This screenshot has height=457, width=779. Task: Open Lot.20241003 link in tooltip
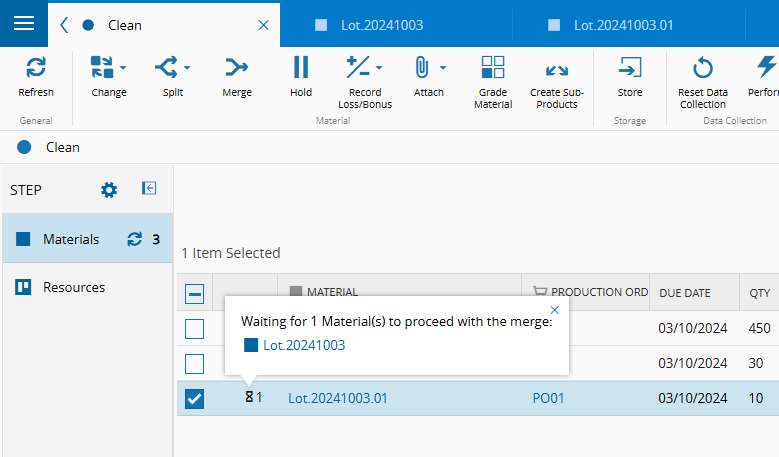[x=304, y=345]
